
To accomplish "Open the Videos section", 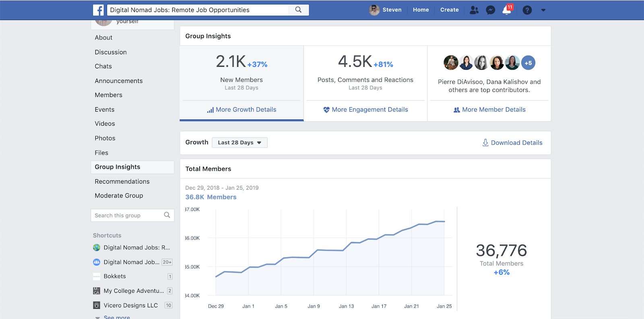I will [x=105, y=124].
